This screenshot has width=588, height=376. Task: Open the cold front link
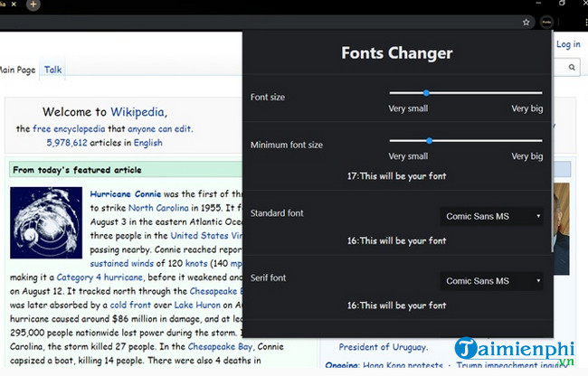pos(130,305)
